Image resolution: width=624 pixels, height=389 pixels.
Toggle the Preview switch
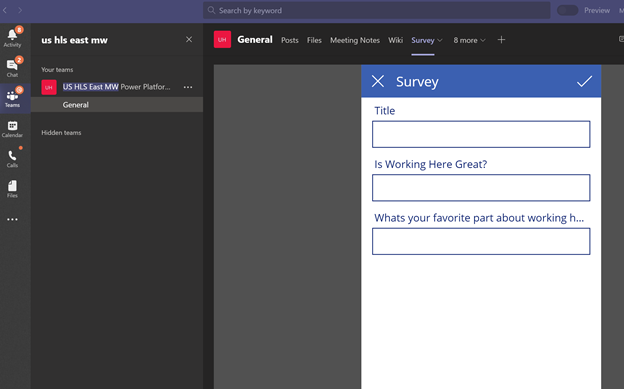tap(567, 10)
